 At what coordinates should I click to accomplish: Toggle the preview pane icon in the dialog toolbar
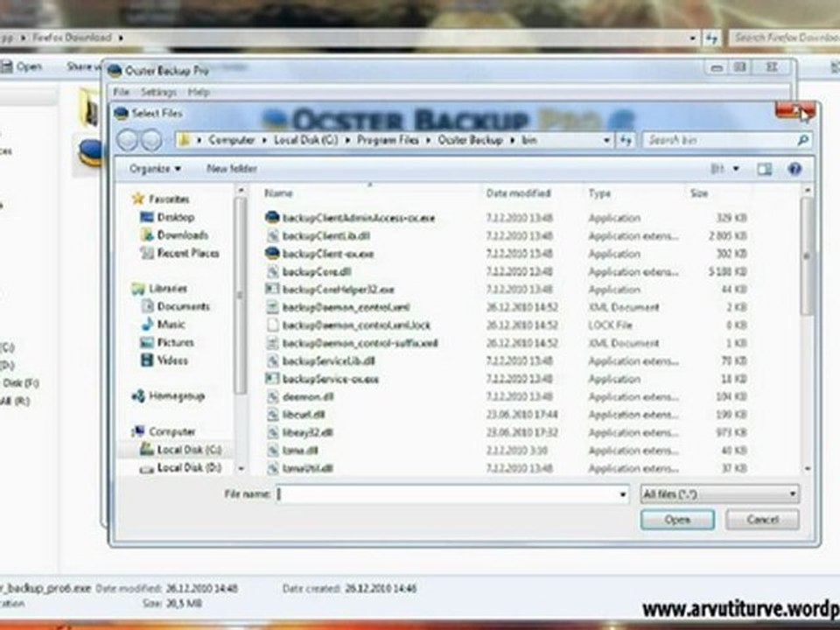[x=765, y=169]
